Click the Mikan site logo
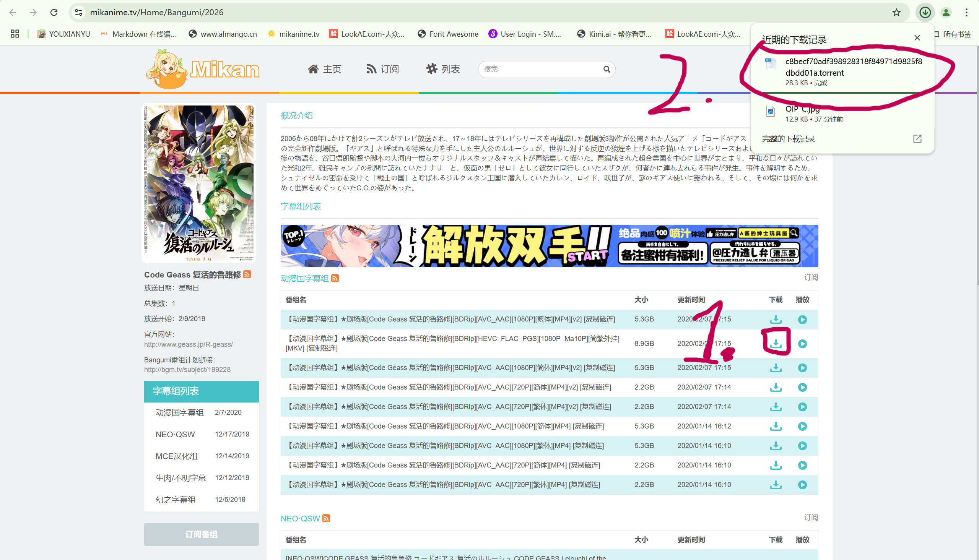Viewport: 979px width, 560px height. (x=203, y=69)
